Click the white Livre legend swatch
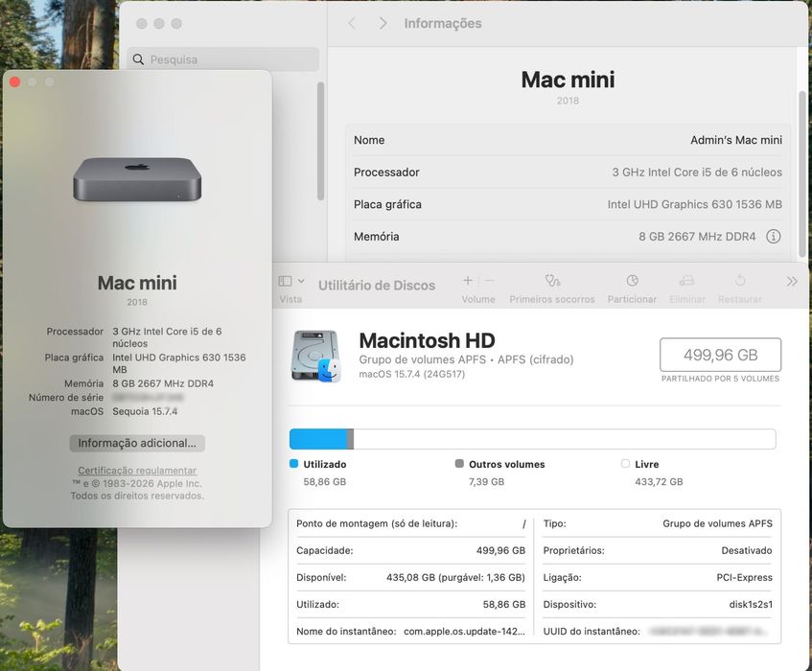Screen dimensions: 812x671 (625, 463)
